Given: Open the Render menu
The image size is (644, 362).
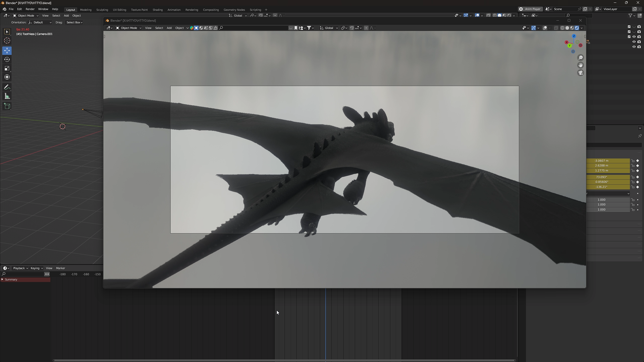Looking at the screenshot, I should pyautogui.click(x=30, y=9).
